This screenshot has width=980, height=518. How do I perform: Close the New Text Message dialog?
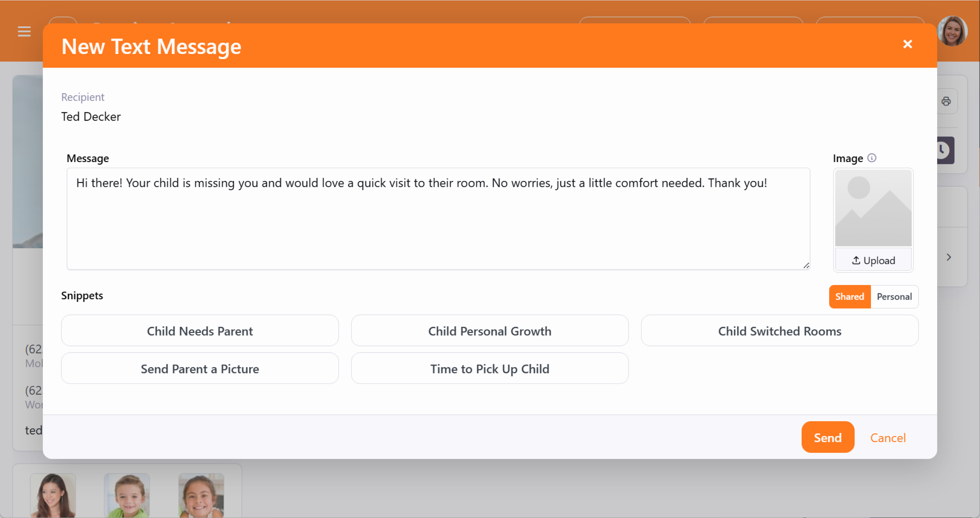(x=907, y=44)
